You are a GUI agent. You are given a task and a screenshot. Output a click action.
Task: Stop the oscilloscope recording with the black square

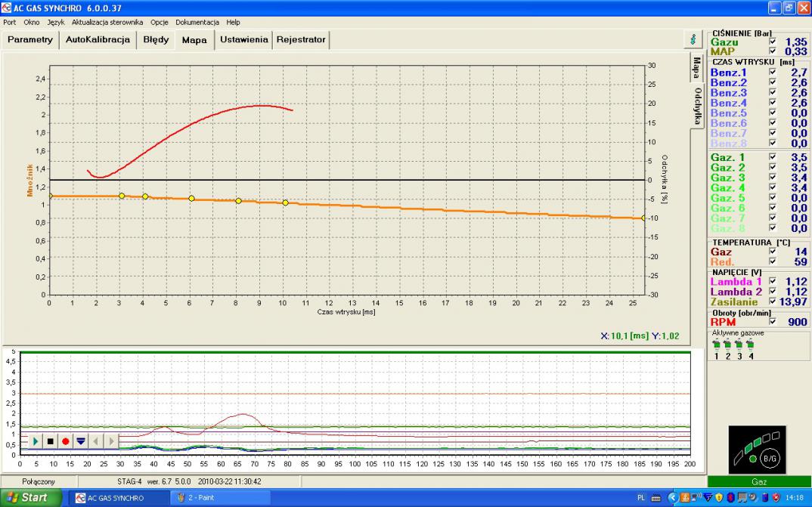point(51,441)
